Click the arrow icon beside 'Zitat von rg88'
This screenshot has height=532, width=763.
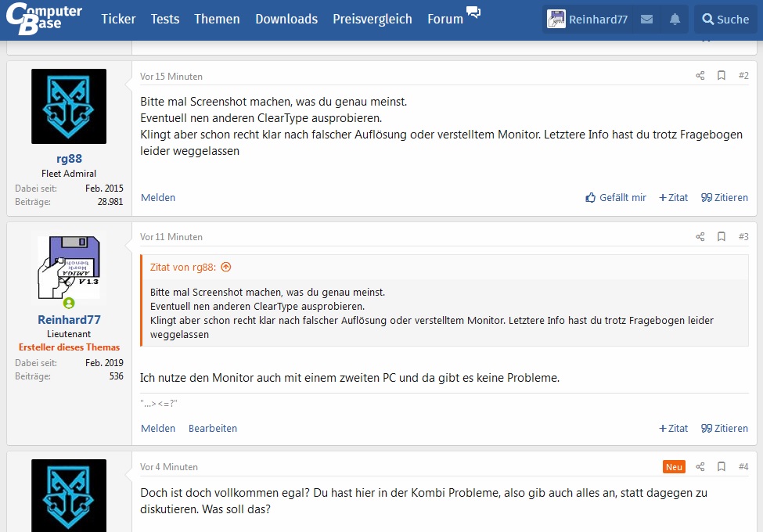[x=225, y=267]
